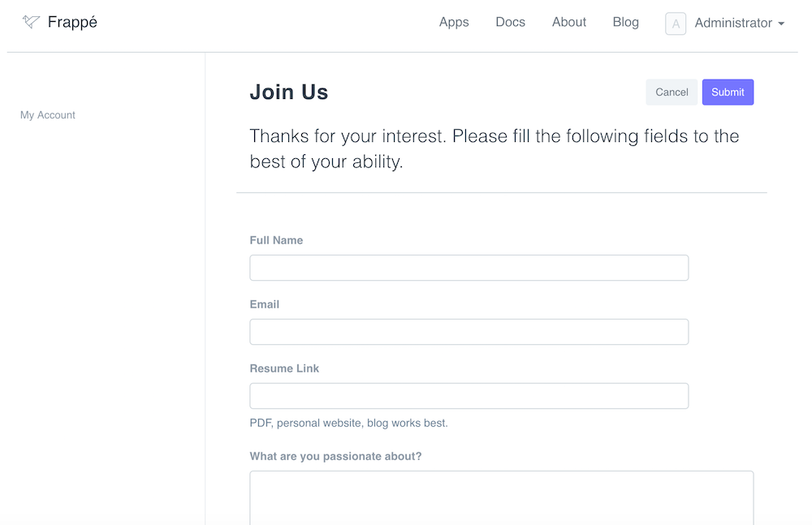This screenshot has width=812, height=525.
Task: Cancel the Join Us form
Action: click(672, 92)
